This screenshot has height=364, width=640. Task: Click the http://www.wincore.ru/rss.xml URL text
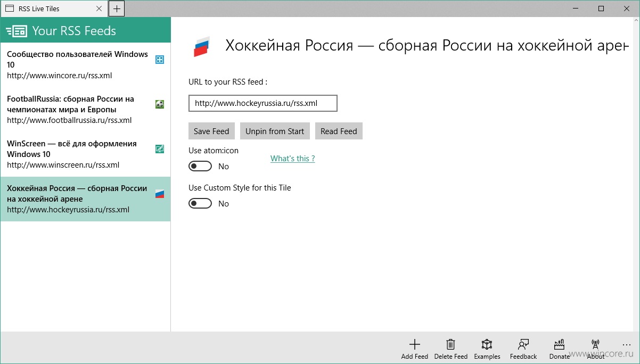tap(60, 76)
